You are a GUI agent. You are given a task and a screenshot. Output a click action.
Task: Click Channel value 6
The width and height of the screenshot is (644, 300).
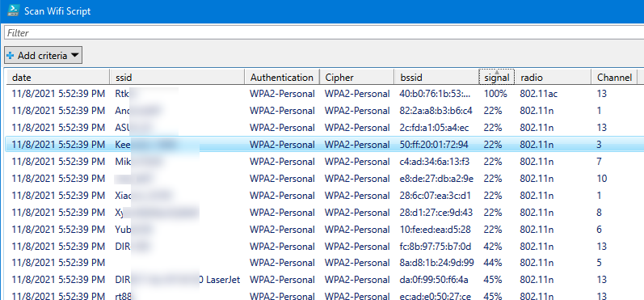pyautogui.click(x=600, y=230)
